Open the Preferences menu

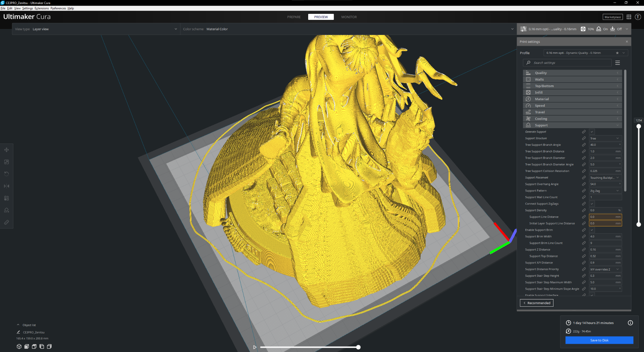click(x=58, y=8)
